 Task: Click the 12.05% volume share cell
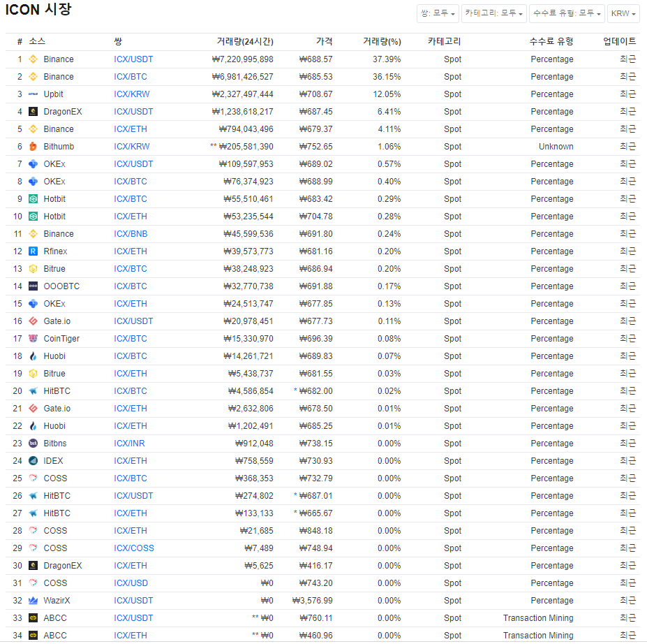tap(387, 94)
